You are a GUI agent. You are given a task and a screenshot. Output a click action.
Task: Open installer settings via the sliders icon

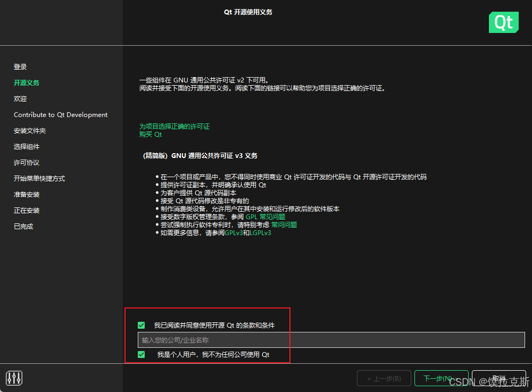coord(14,378)
